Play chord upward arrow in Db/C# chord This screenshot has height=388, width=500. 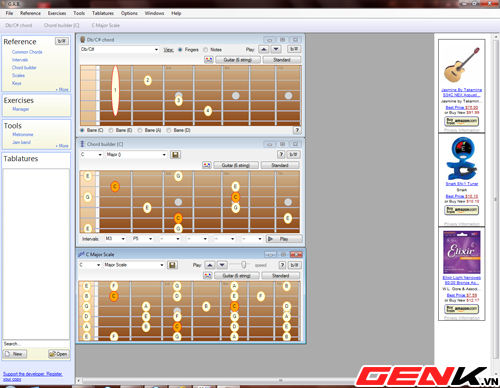[264, 49]
